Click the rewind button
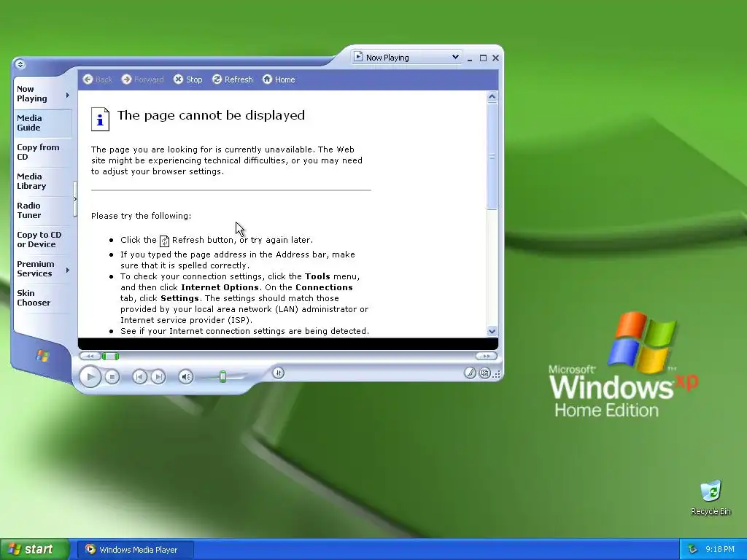Screen dimensions: 747x560 point(90,356)
